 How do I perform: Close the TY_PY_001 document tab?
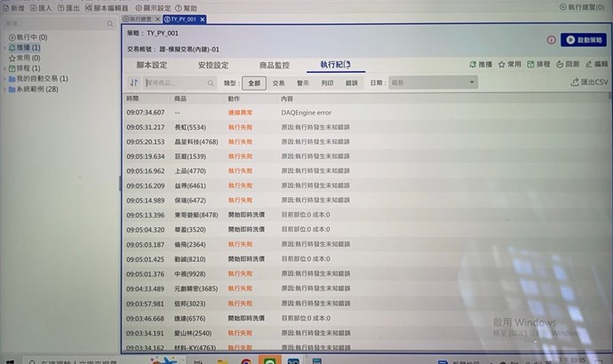click(x=202, y=19)
